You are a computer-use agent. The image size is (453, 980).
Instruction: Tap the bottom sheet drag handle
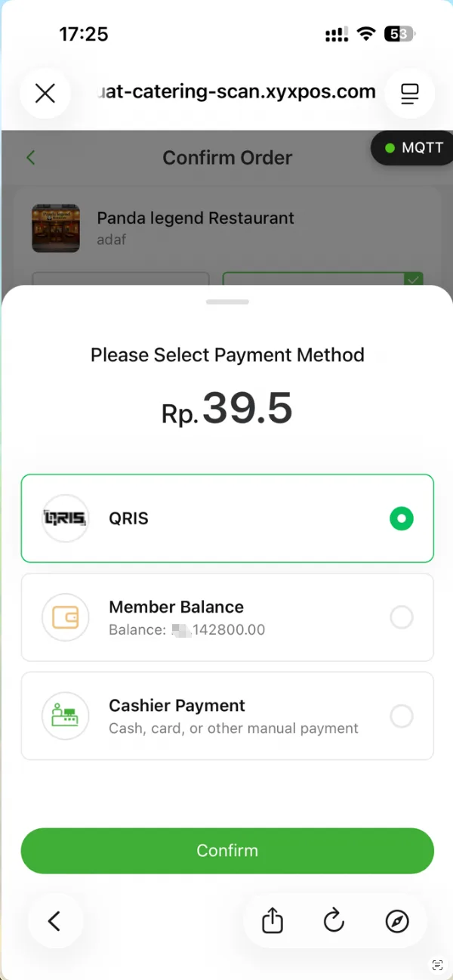coord(227,301)
